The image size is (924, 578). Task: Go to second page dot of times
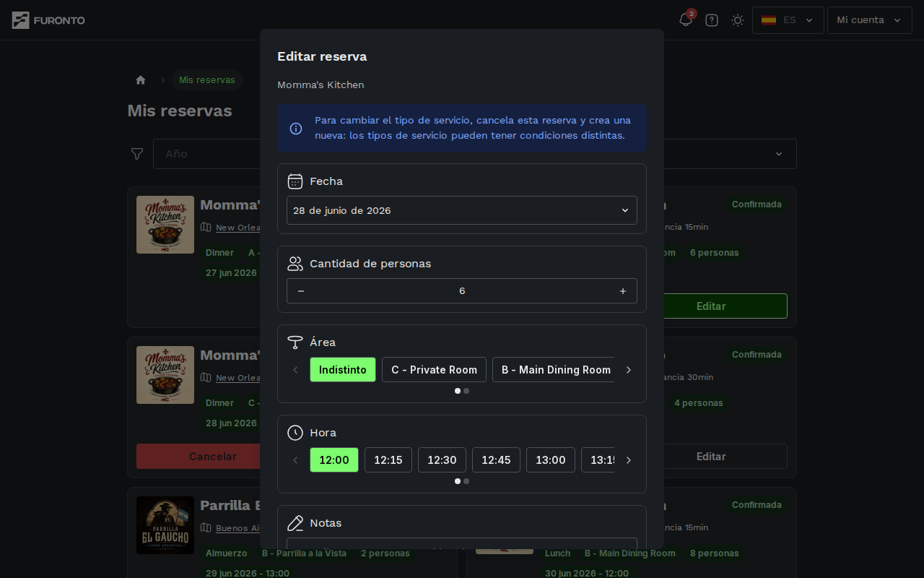pyautogui.click(x=466, y=481)
